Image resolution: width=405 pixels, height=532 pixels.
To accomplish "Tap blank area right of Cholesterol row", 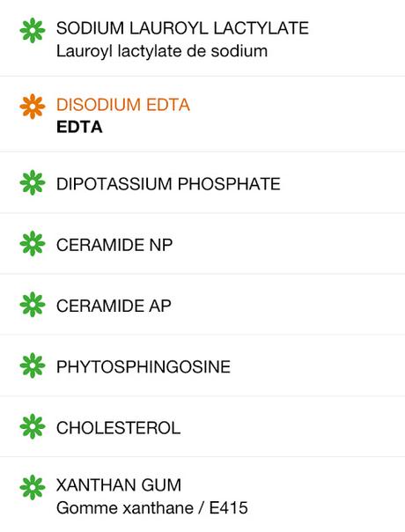I will click(x=291, y=427).
